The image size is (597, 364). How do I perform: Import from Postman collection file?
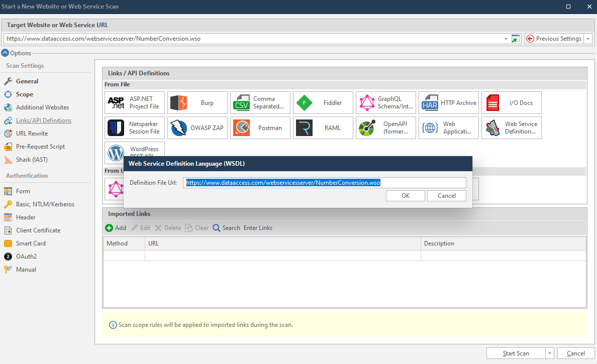(260, 128)
